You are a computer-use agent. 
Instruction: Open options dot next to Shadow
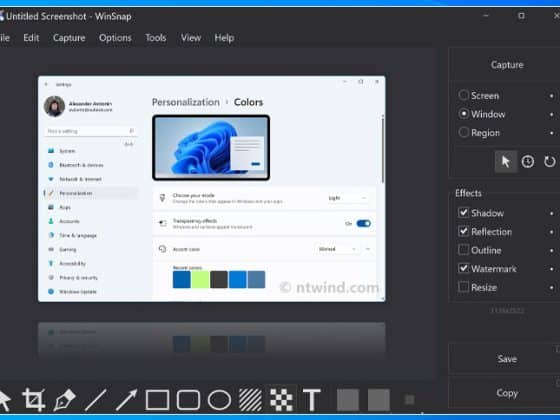[x=551, y=213]
